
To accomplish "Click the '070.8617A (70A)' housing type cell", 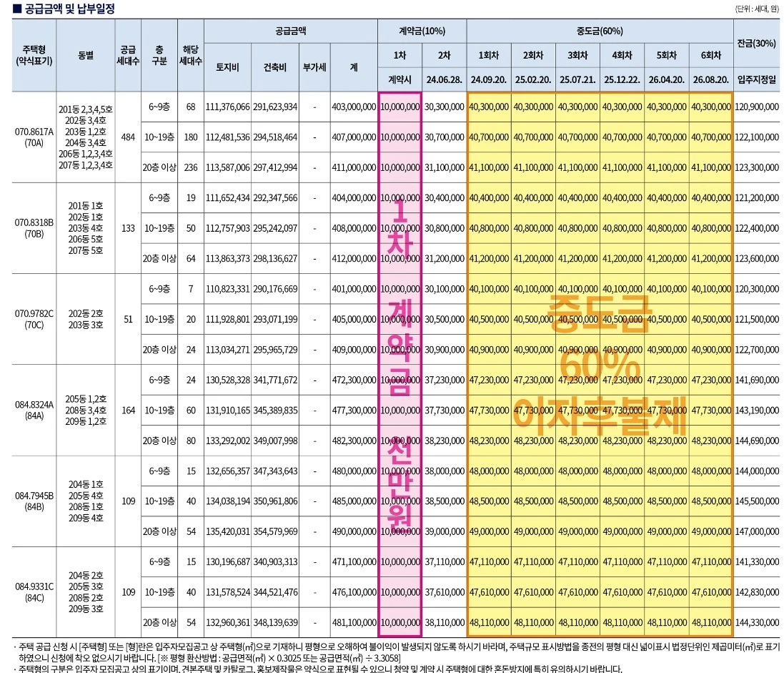I will 34,137.
